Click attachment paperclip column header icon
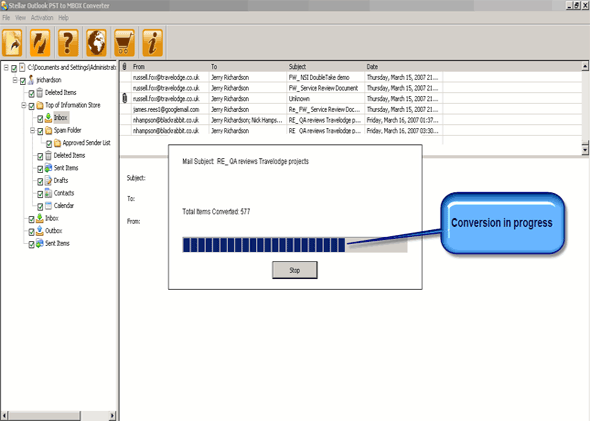The image size is (590, 421). 125,67
